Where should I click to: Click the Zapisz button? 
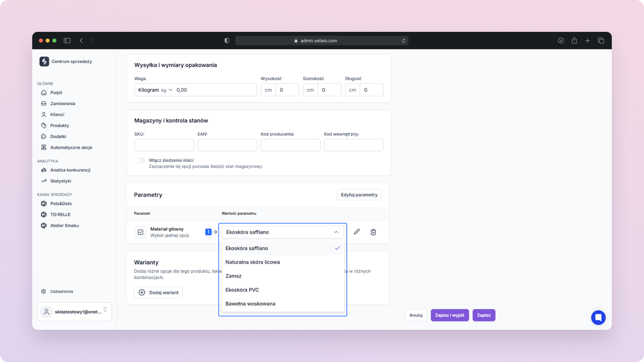pos(484,315)
